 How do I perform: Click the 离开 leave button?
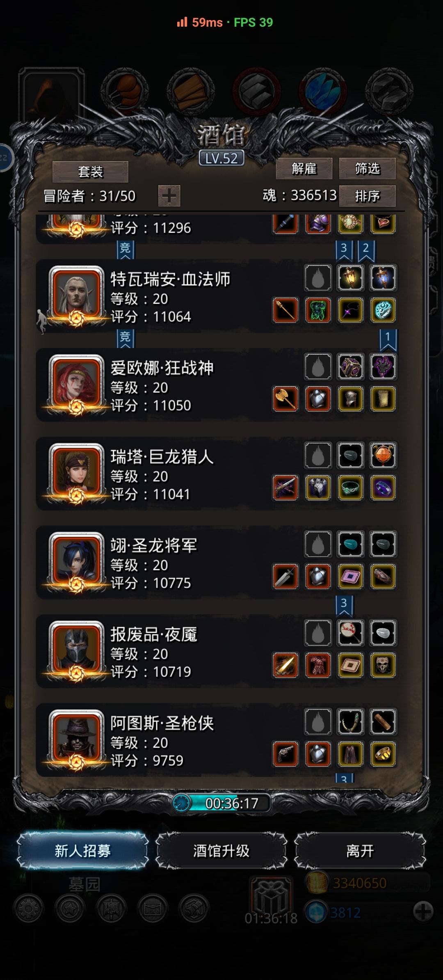pos(360,851)
